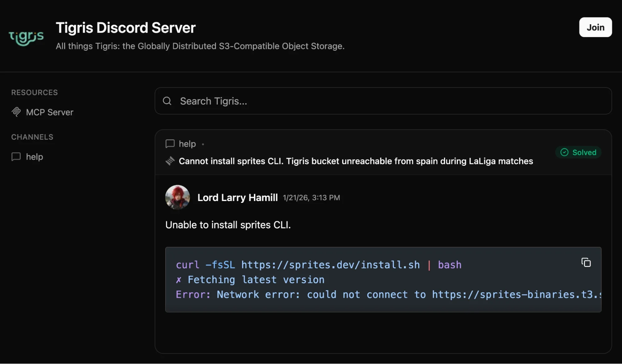The height and width of the screenshot is (364, 622).
Task: Click the speech bubble icon beside thread's help label
Action: (x=170, y=144)
